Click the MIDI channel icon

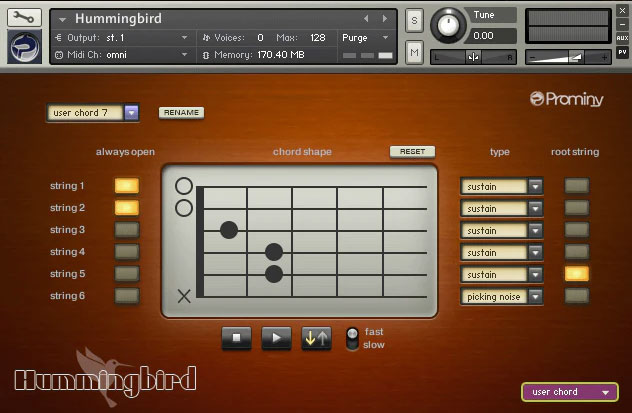point(59,55)
